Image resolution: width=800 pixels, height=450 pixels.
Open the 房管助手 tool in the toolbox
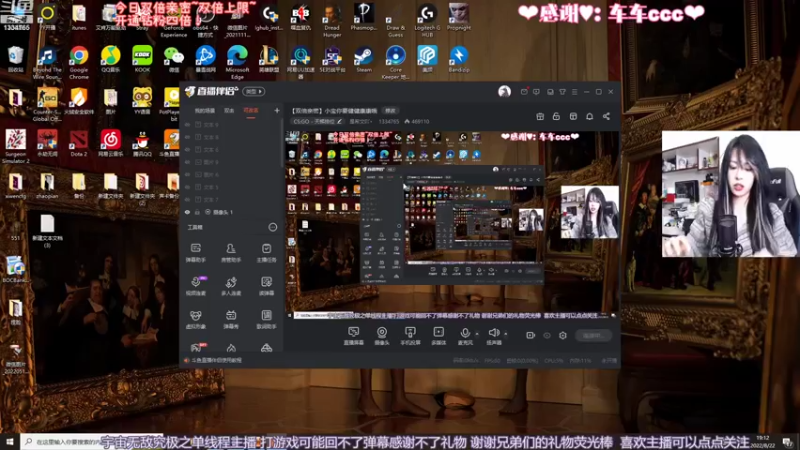pos(231,252)
